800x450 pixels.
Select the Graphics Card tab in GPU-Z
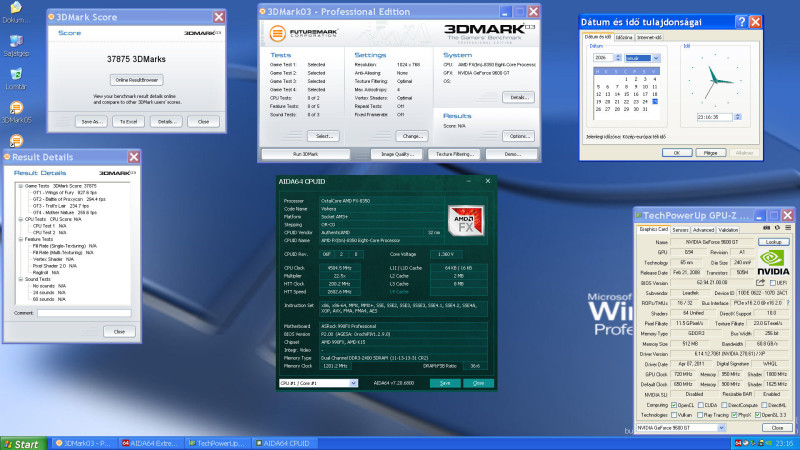(654, 230)
